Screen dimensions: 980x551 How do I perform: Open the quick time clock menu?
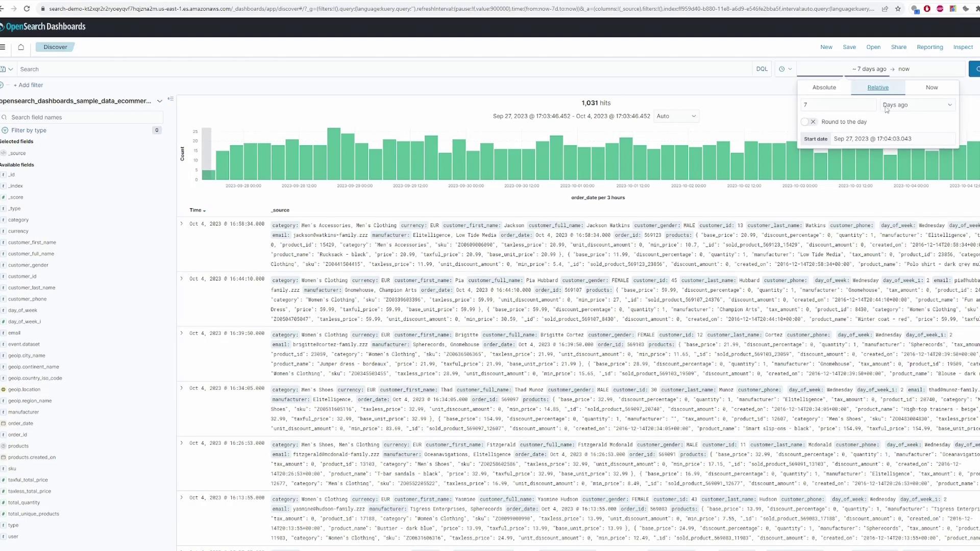(x=785, y=69)
